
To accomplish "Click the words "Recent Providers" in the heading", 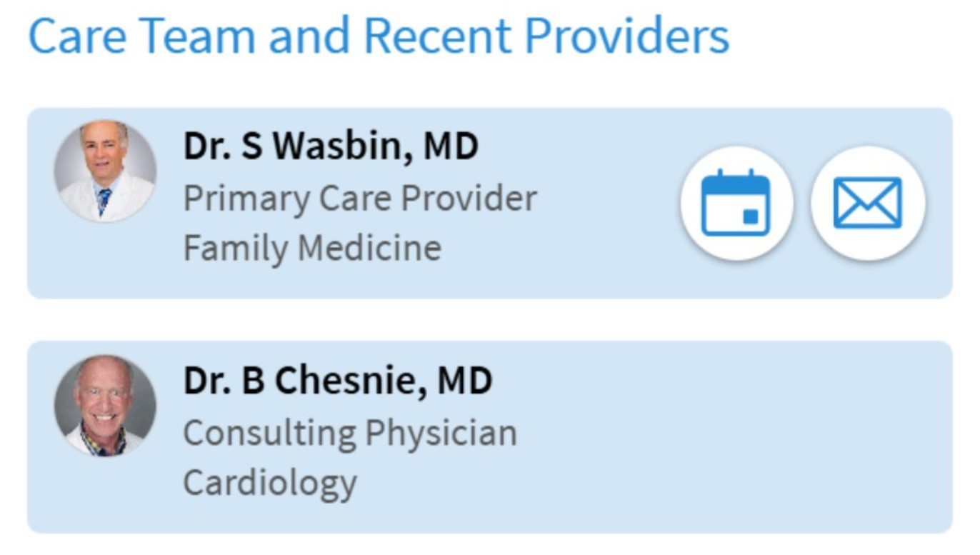I will tap(546, 36).
